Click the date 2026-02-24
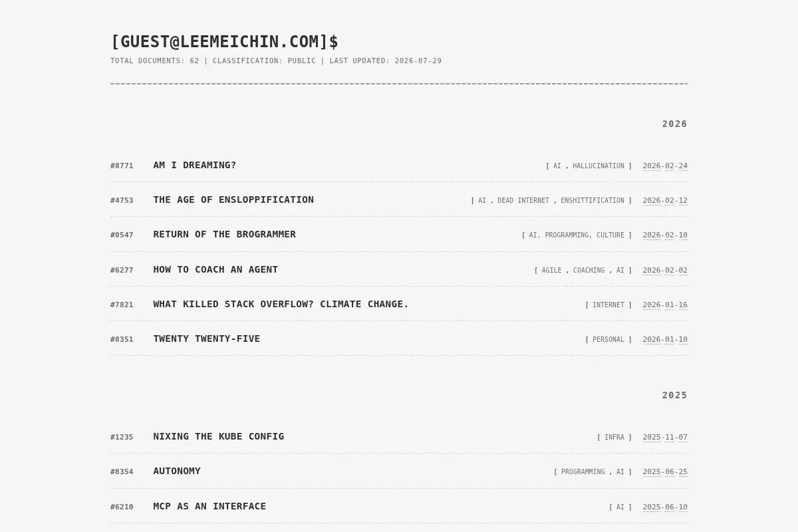Image resolution: width=798 pixels, height=532 pixels. point(665,166)
